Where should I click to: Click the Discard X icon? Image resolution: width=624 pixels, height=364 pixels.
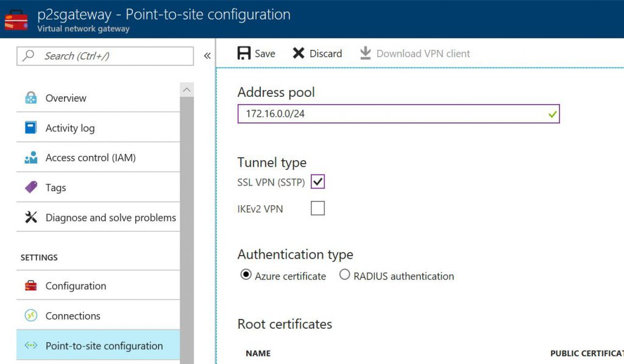coord(299,53)
